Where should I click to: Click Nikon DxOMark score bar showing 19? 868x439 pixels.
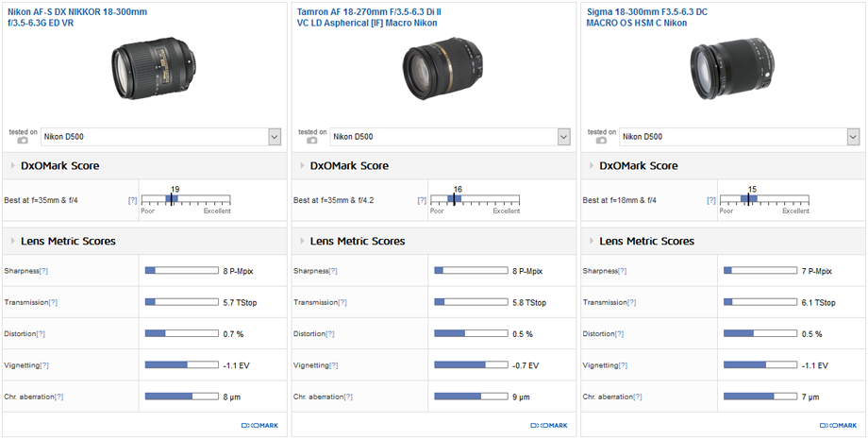tap(186, 199)
